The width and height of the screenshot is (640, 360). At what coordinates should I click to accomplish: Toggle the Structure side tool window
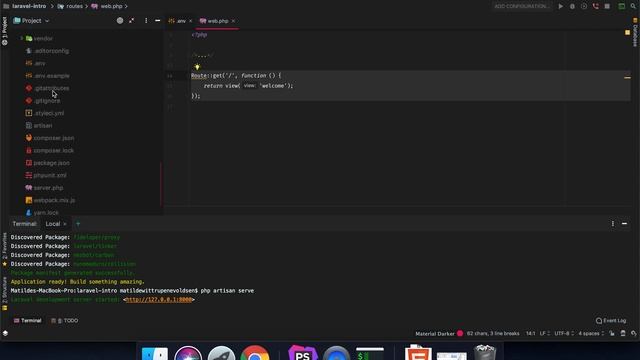coord(4,293)
